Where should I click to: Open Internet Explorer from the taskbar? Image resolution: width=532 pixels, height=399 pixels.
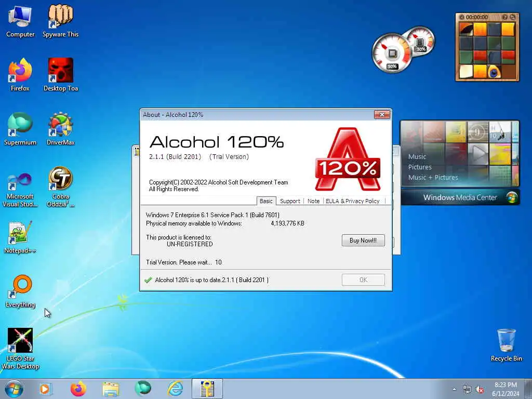click(176, 389)
